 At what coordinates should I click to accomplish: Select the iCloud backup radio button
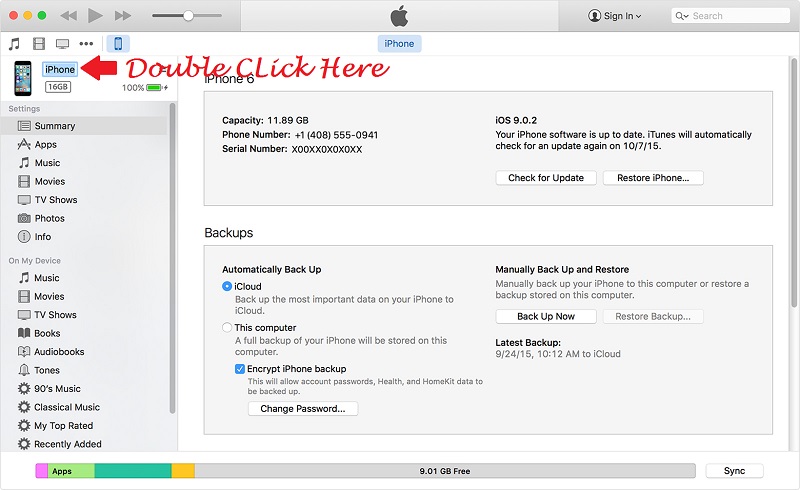point(227,286)
